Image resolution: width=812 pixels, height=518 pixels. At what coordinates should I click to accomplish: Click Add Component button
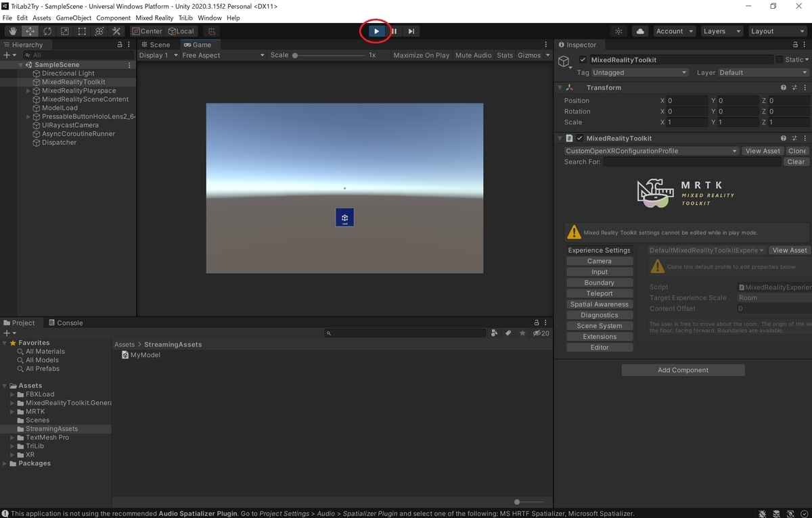pos(683,370)
